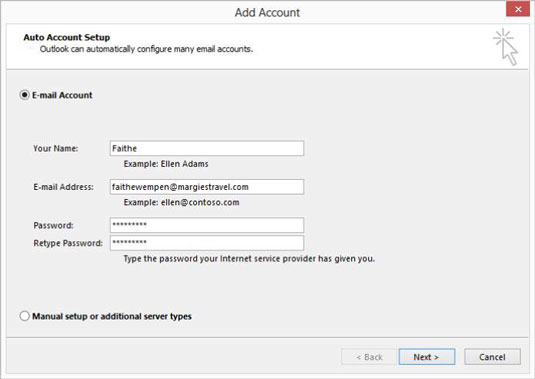Click the 'Retype Password:' label

coord(68,243)
